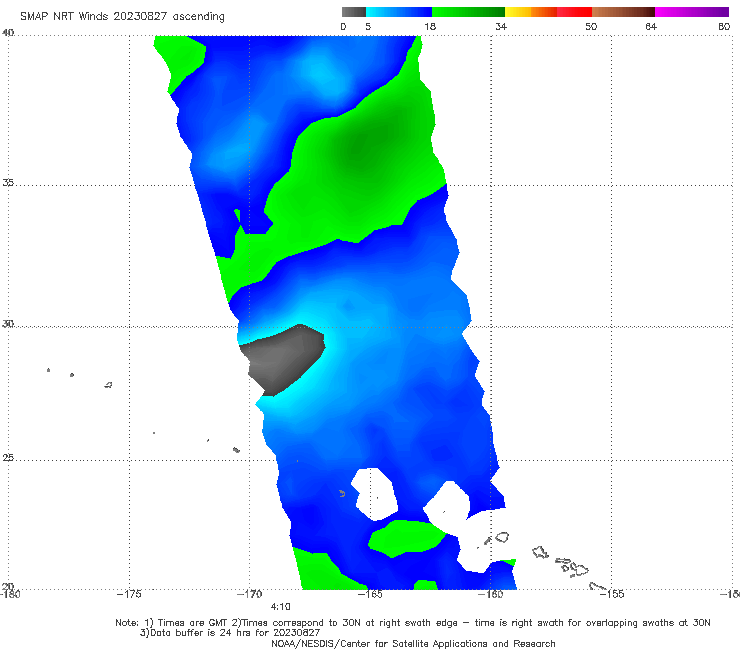
Task: Click the small green wind patch near 22N
Action: point(406,538)
